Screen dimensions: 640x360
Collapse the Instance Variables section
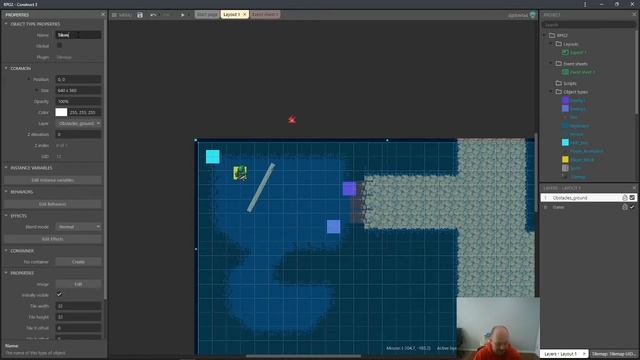pos(6,167)
